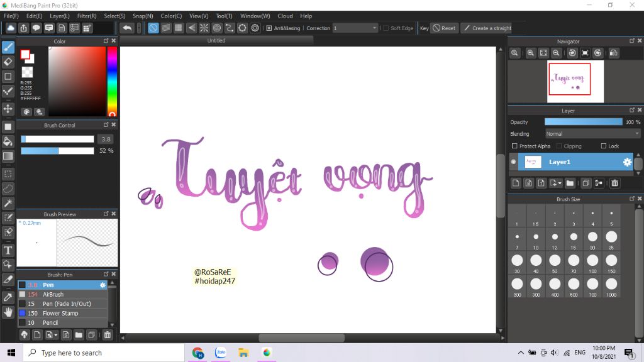Click the cloud icon in top toolbar

[x=11, y=28]
